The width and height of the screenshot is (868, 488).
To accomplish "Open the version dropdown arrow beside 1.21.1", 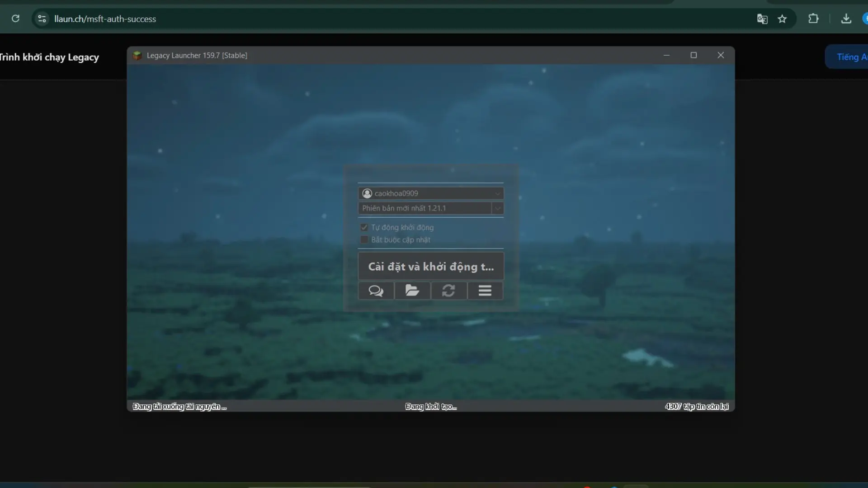I will (x=498, y=208).
